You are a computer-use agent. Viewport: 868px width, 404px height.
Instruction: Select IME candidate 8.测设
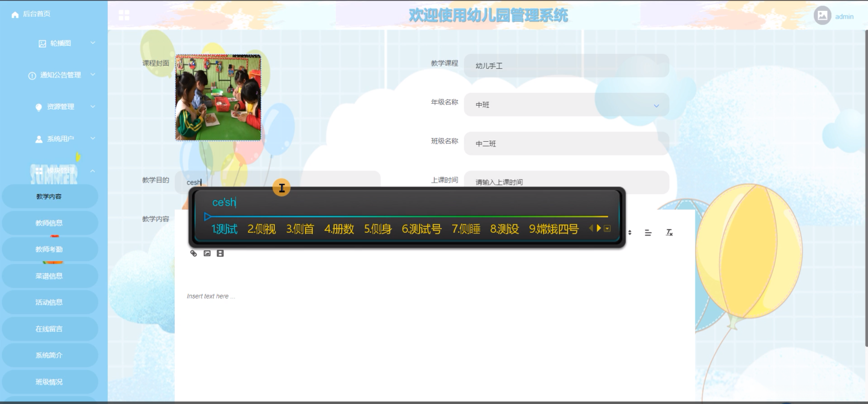point(505,229)
